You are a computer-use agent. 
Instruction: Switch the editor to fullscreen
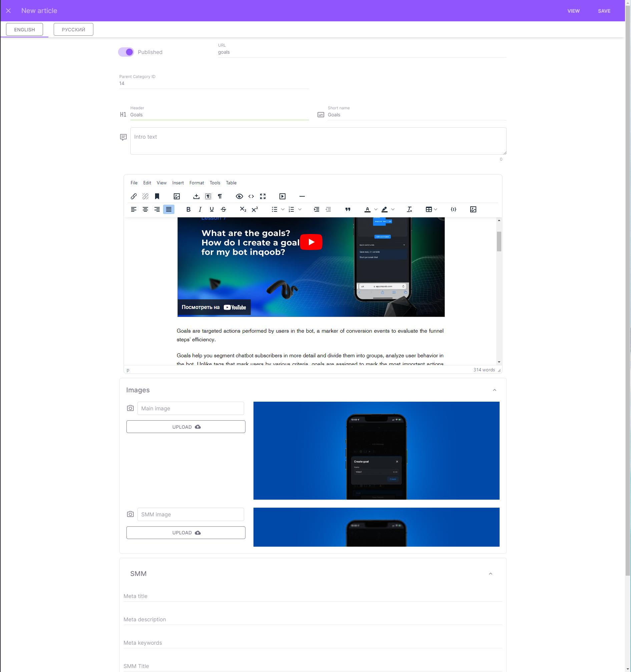tap(263, 196)
